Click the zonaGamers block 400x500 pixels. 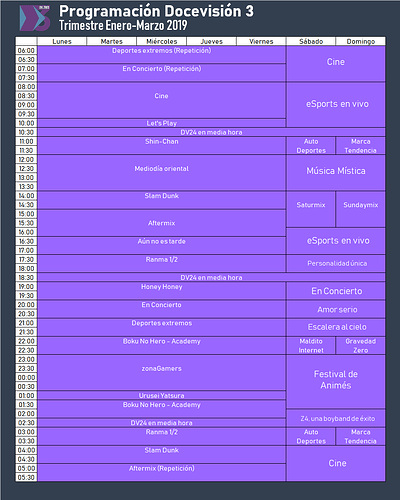coord(162,373)
